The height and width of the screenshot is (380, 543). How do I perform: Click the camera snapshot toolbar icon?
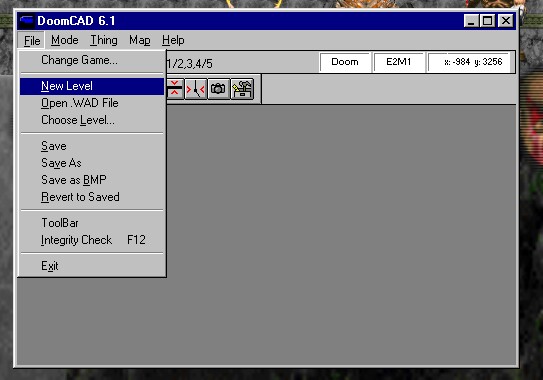(x=219, y=89)
